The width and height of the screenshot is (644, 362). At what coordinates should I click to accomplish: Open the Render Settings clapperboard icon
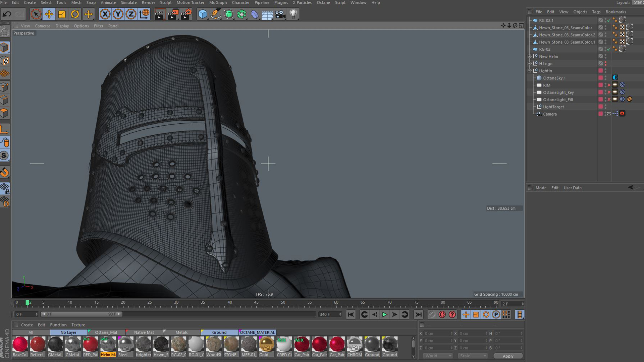[186, 14]
